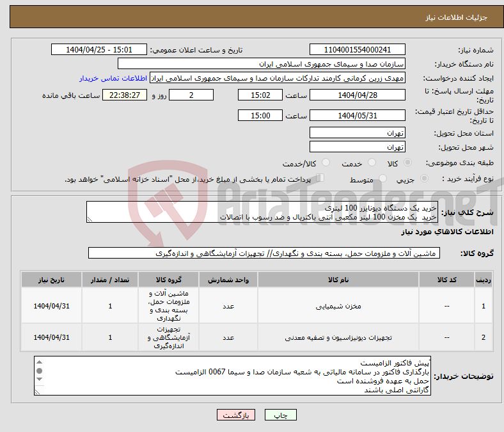This screenshot has height=432, width=504.
Task: Select the خدمت radio button
Action: coord(372,163)
